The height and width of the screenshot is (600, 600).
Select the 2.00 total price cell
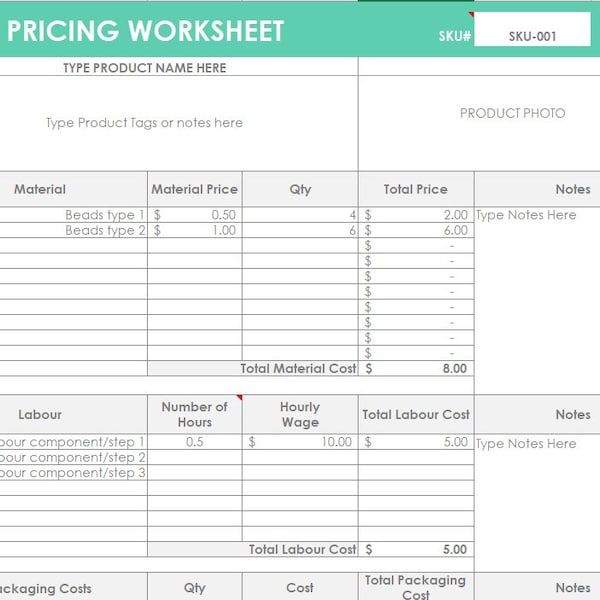click(416, 215)
